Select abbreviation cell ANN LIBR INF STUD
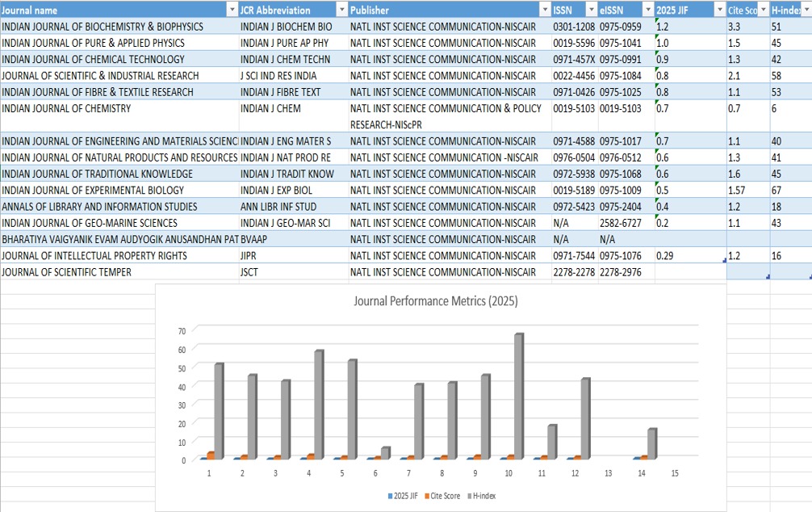Screen dimensions: 812x512 point(294,206)
